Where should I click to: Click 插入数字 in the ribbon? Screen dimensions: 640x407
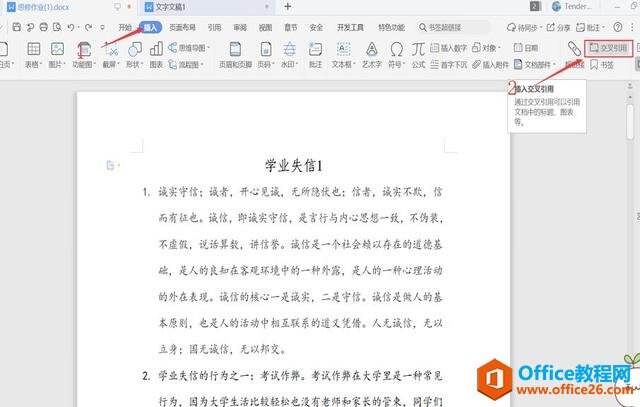point(449,48)
